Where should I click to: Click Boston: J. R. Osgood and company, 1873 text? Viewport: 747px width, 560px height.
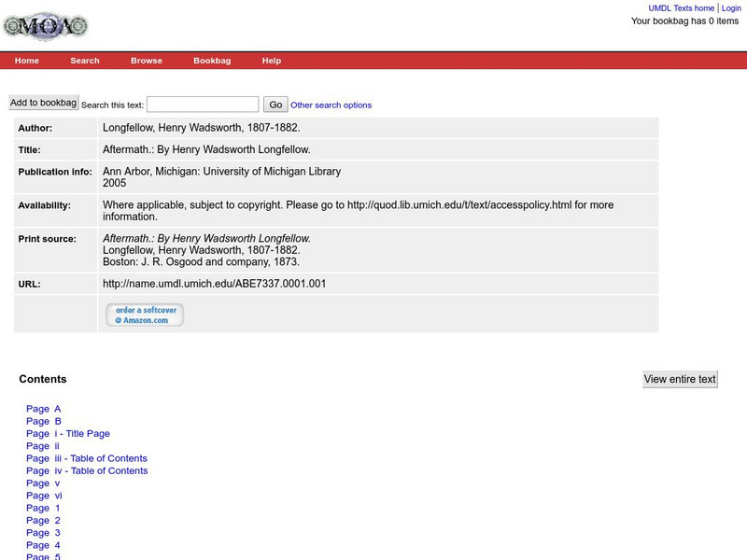201,262
